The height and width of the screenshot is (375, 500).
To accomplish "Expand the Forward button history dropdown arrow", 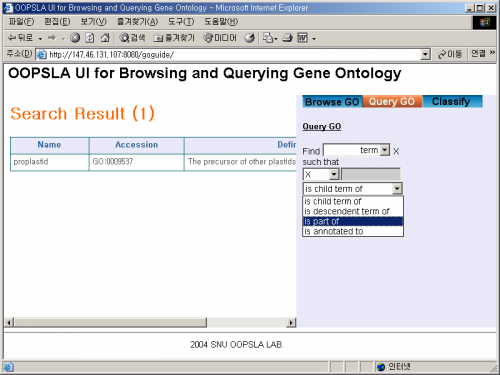I will click(x=63, y=39).
